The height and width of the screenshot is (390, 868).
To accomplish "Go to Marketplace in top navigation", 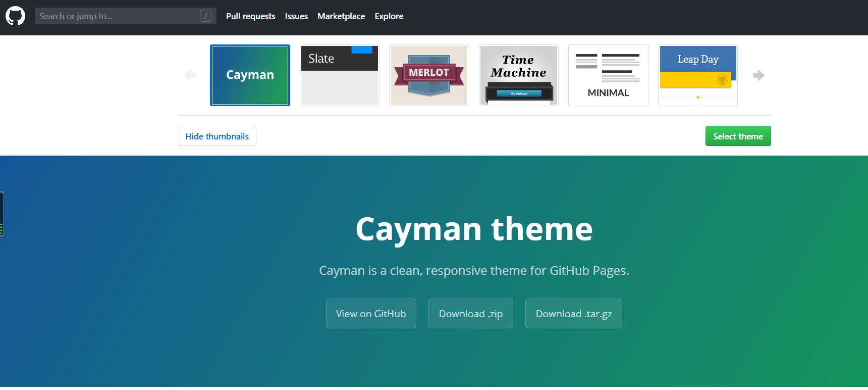I will click(x=341, y=16).
